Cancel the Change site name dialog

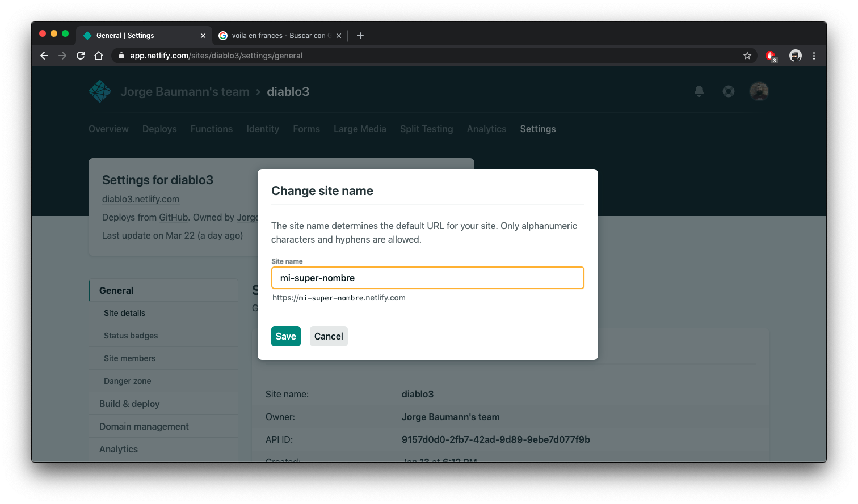coord(329,336)
